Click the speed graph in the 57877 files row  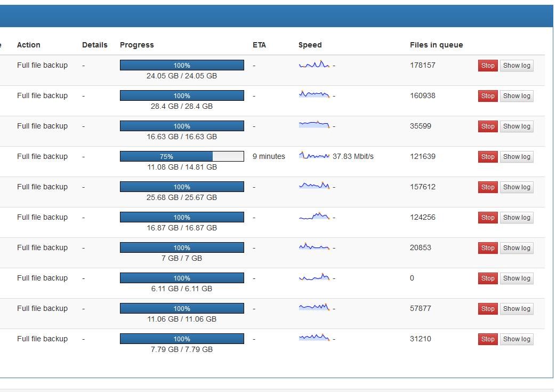tap(314, 307)
